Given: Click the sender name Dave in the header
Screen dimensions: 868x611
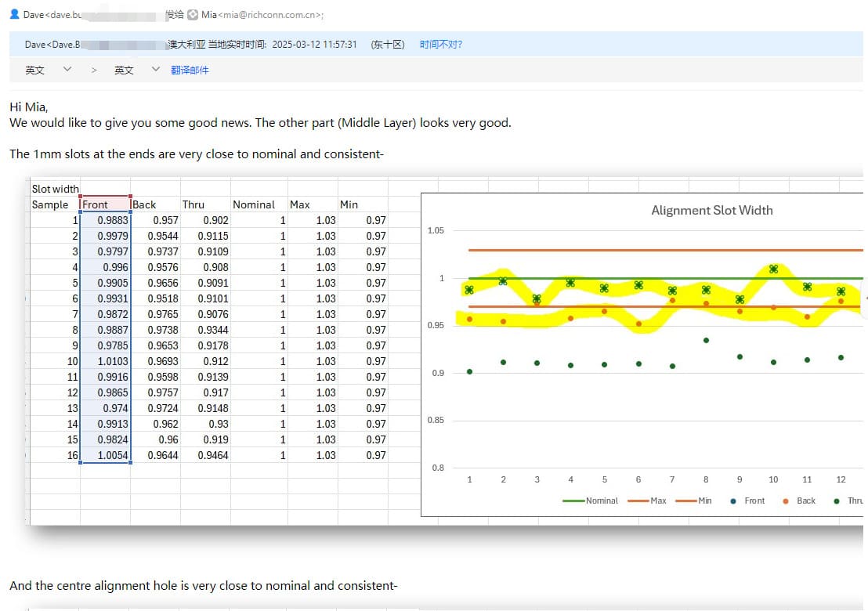Looking at the screenshot, I should 34,15.
